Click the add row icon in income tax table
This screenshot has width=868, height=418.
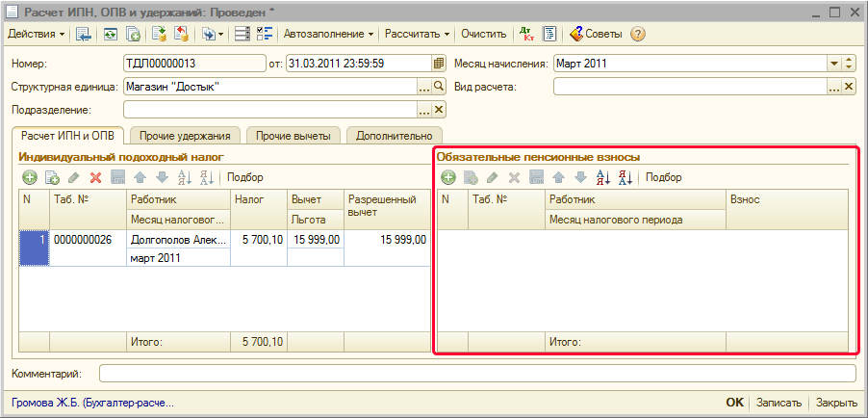(x=30, y=177)
